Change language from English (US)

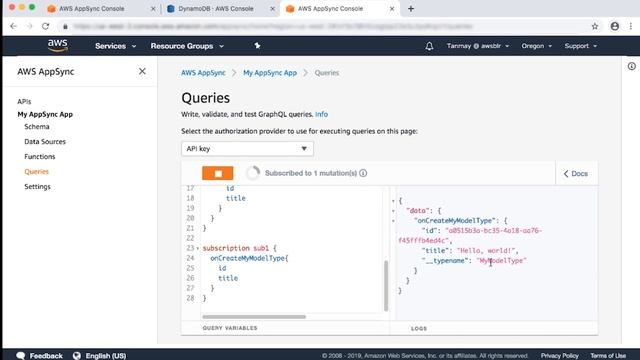100,356
